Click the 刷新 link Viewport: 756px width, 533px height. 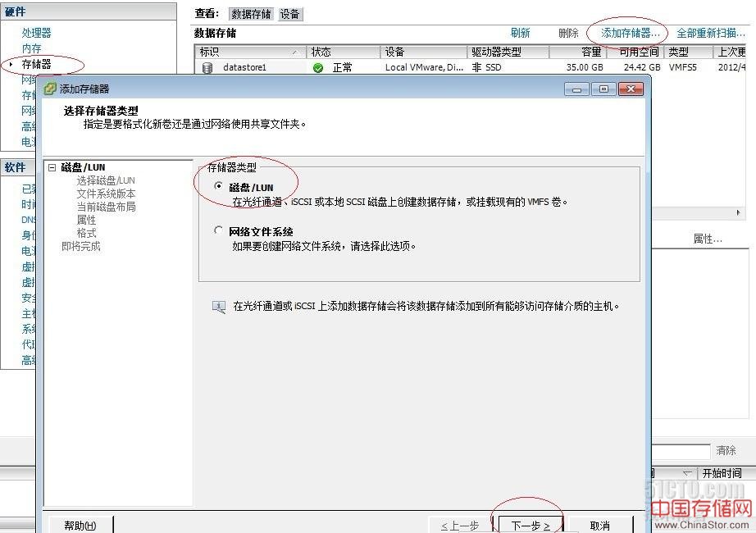520,33
